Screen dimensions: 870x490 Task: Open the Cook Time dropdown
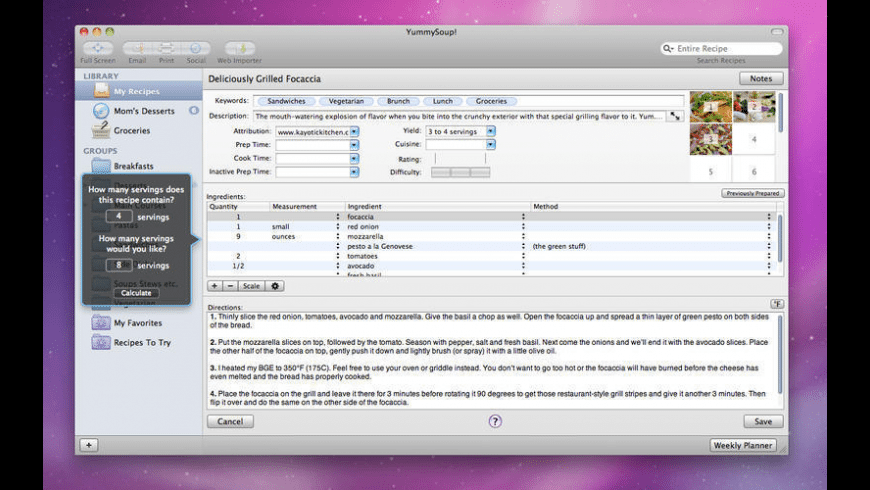tap(354, 159)
